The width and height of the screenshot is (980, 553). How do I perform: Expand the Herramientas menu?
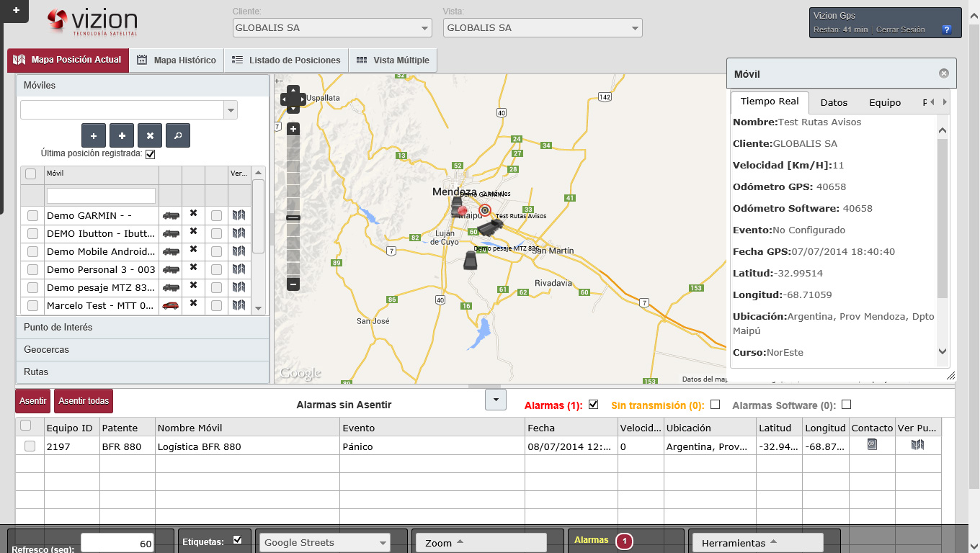(x=757, y=543)
